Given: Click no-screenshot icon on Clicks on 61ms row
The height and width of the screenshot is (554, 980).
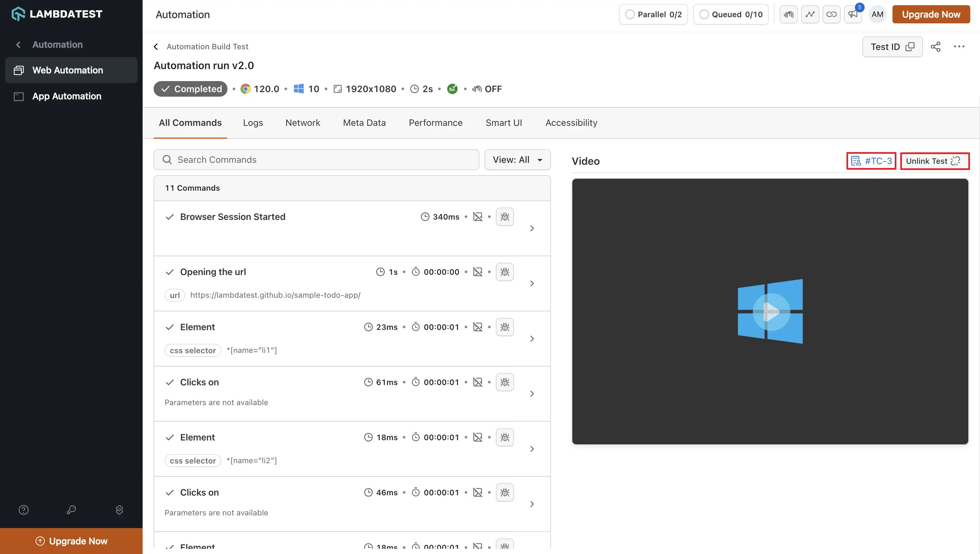Looking at the screenshot, I should click(477, 382).
